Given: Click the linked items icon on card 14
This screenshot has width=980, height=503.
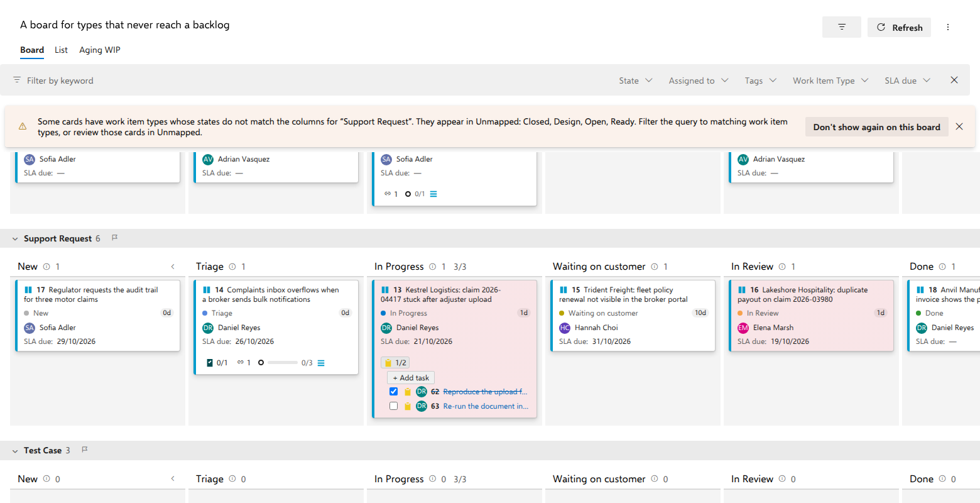Looking at the screenshot, I should coord(240,362).
